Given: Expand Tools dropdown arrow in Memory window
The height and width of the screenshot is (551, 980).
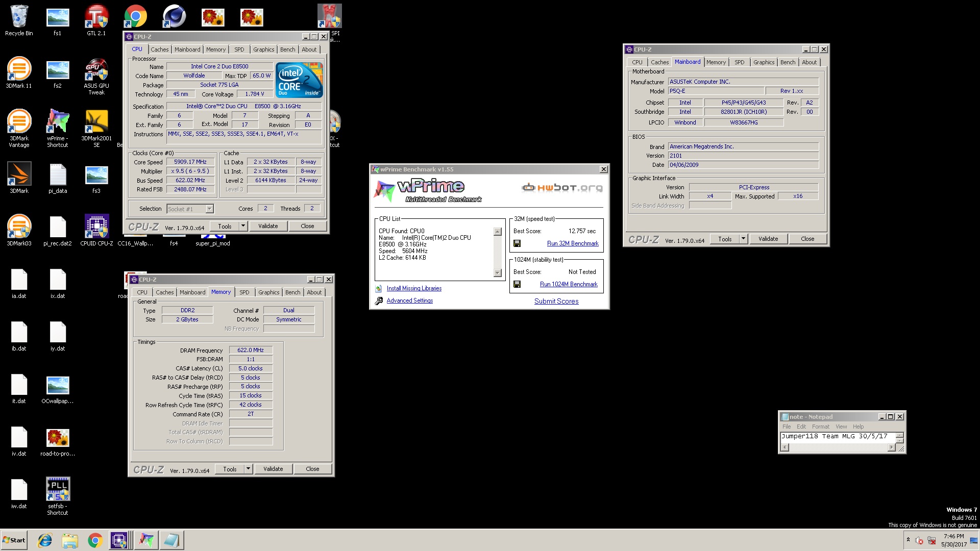Looking at the screenshot, I should point(249,469).
